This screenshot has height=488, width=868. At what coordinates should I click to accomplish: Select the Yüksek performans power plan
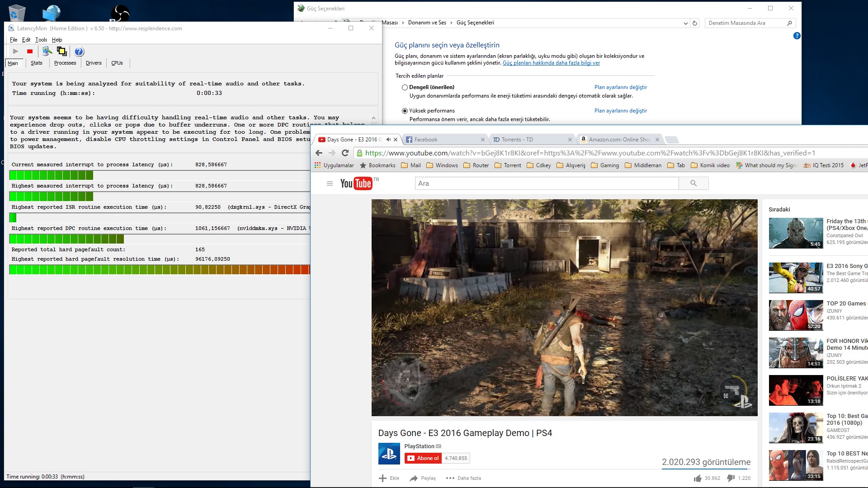pyautogui.click(x=405, y=111)
